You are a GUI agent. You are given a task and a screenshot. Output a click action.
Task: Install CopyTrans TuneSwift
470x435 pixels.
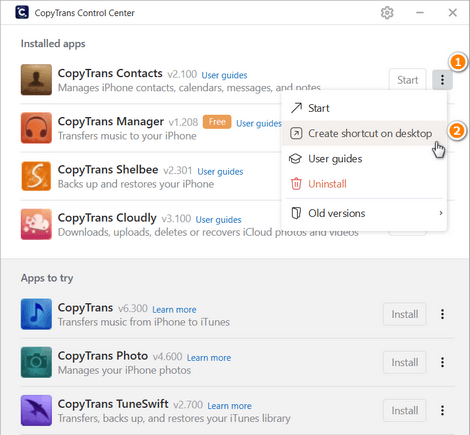[405, 410]
